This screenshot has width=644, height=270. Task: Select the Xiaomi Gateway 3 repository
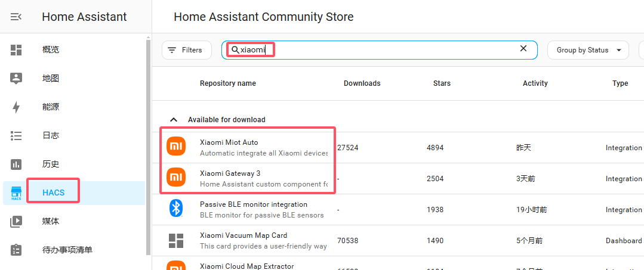point(230,173)
